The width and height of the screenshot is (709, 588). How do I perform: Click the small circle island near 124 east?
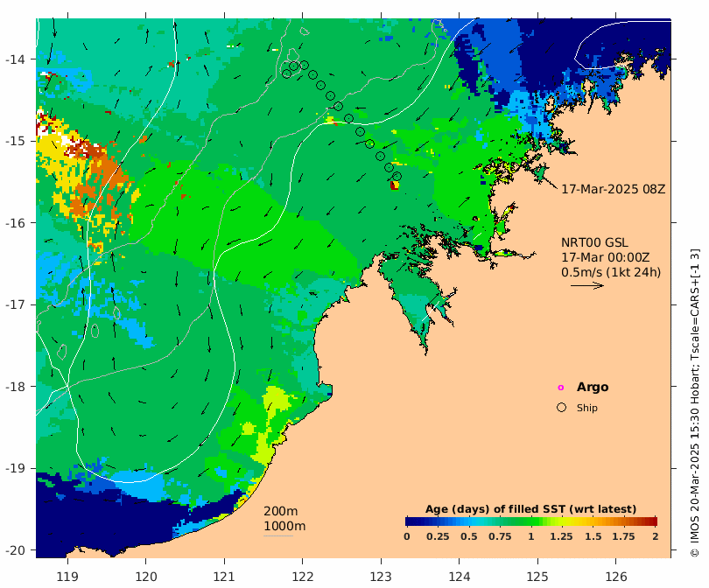tap(475, 218)
